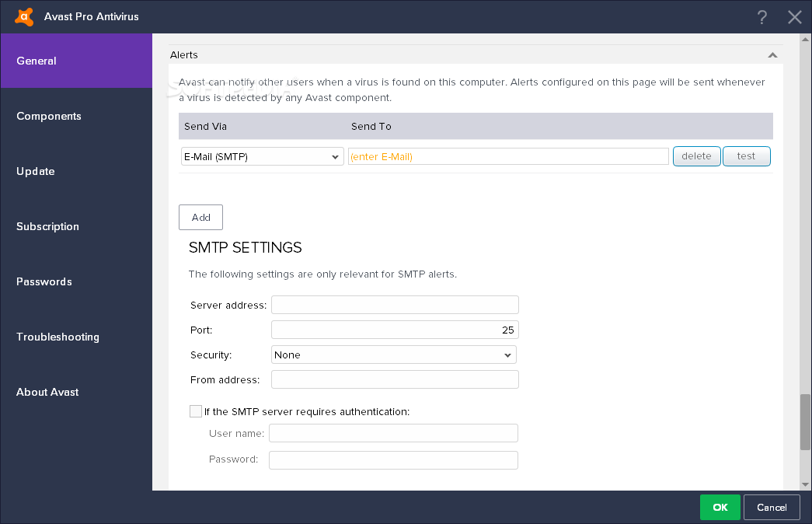Image resolution: width=812 pixels, height=524 pixels.
Task: Test the E-Mail alert entry
Action: pos(746,156)
